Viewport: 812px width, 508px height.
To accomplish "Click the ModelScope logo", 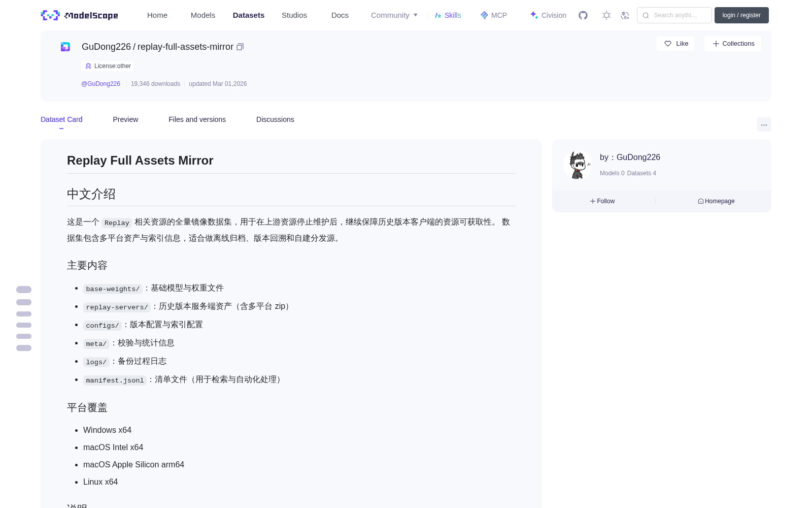I will click(x=80, y=15).
